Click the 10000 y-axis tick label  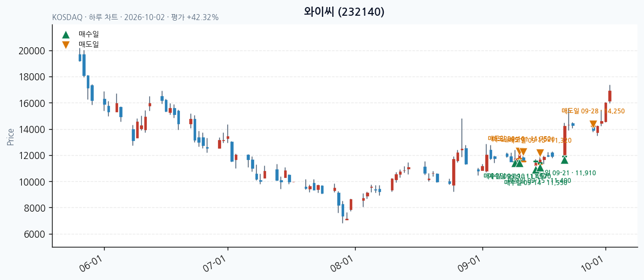click(x=31, y=182)
